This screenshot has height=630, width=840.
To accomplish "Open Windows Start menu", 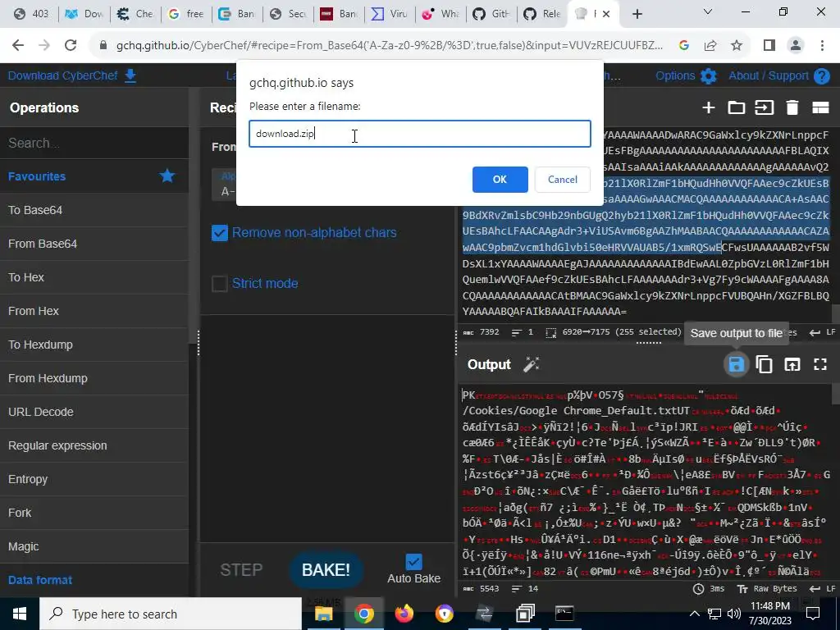I will (20, 614).
